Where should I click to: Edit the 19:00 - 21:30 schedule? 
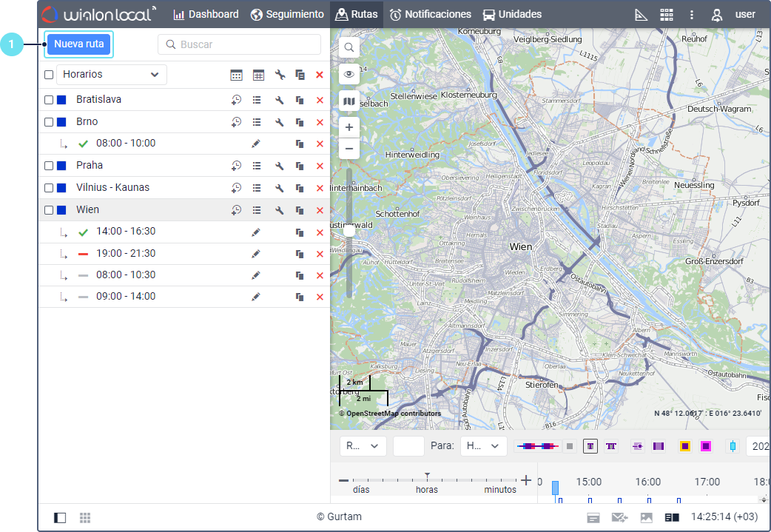pos(256,254)
